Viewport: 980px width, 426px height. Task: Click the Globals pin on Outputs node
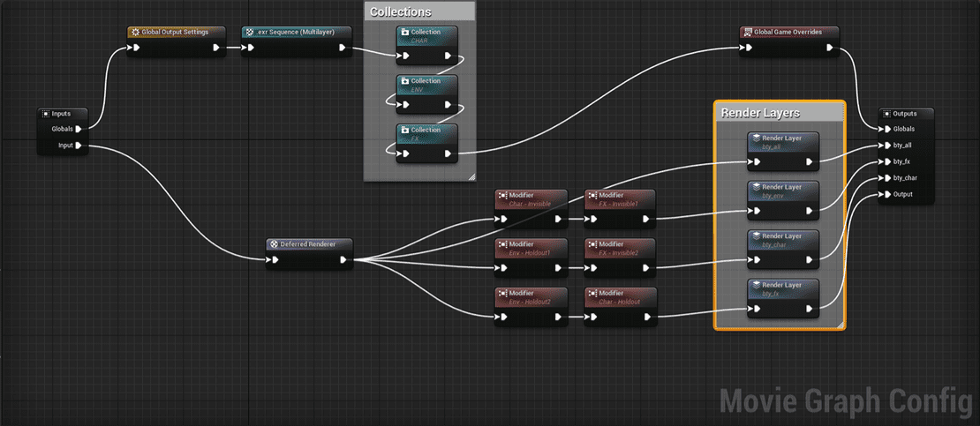click(886, 130)
